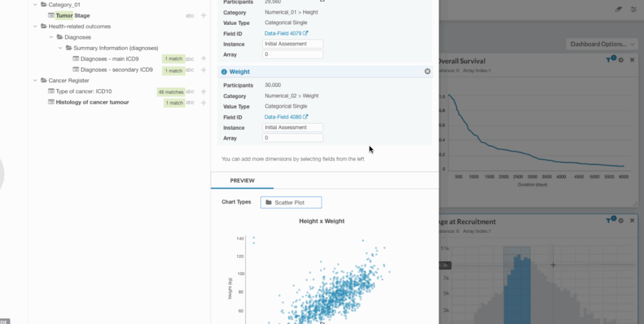Open the filter icon on Age at Recruitment tile

coord(610,220)
